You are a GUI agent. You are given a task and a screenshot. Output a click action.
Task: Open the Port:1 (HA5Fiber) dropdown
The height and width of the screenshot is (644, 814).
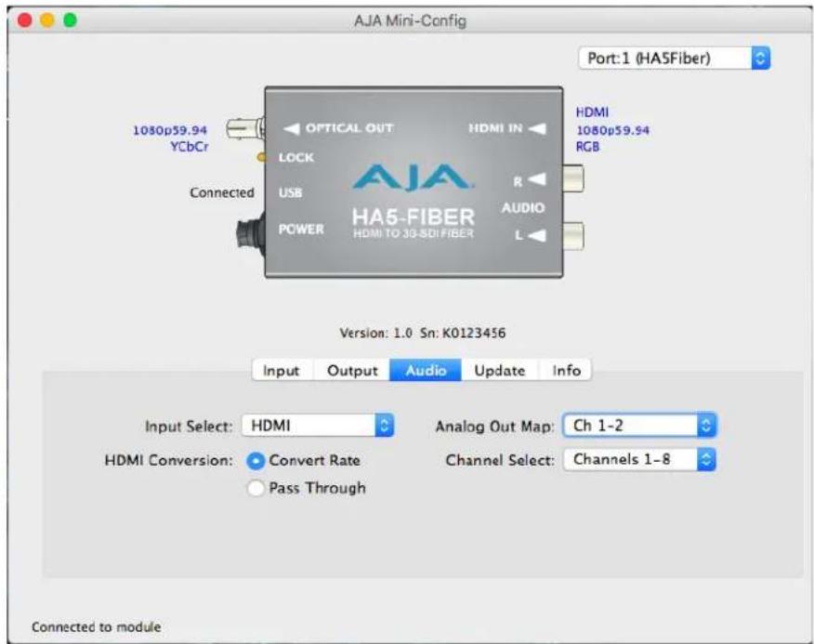click(674, 59)
